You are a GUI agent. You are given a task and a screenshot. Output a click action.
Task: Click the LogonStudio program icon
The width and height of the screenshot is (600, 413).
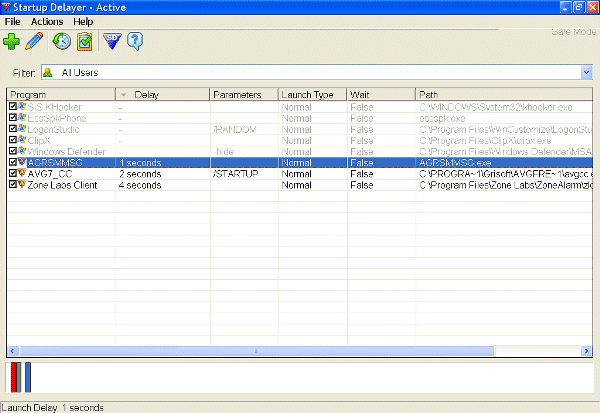22,129
